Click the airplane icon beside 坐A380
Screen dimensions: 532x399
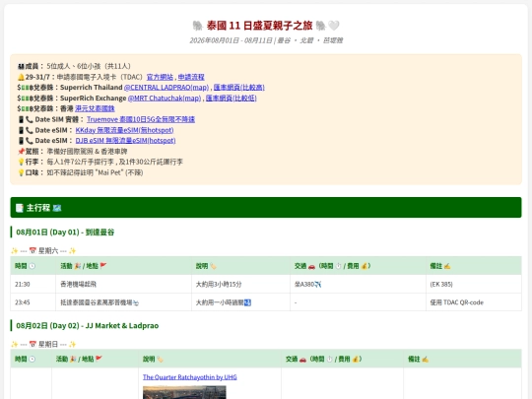[x=317, y=285]
